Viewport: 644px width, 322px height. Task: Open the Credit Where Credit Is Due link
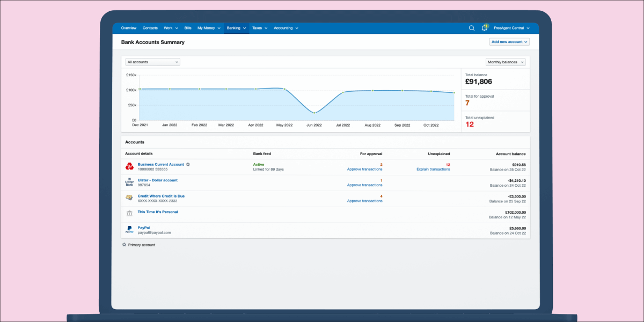pos(161,196)
